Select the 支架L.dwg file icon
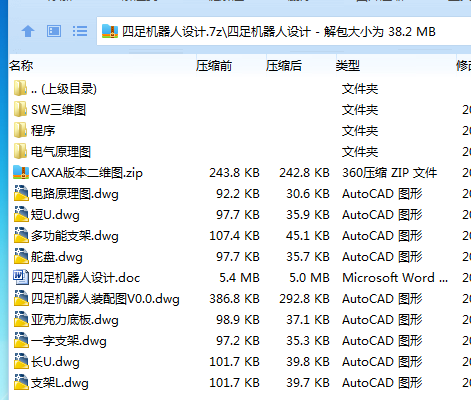Viewport: 471px width, 400px height. [x=21, y=383]
